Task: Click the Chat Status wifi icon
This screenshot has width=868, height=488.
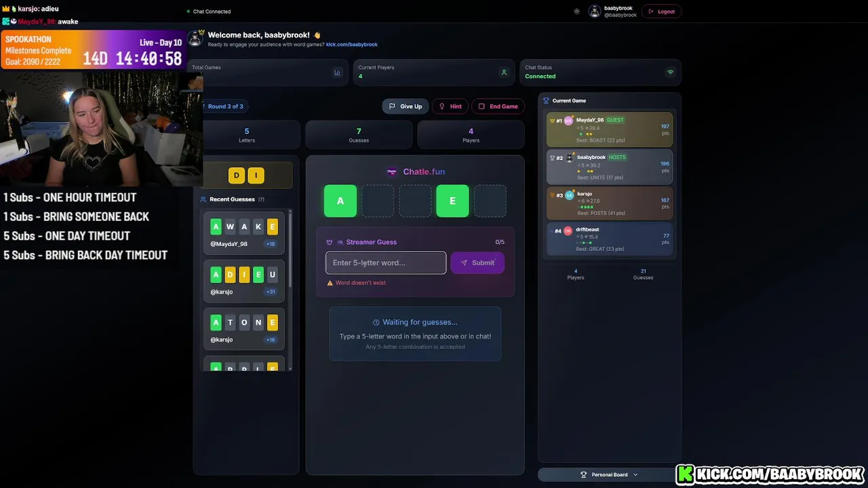Action: (x=670, y=73)
